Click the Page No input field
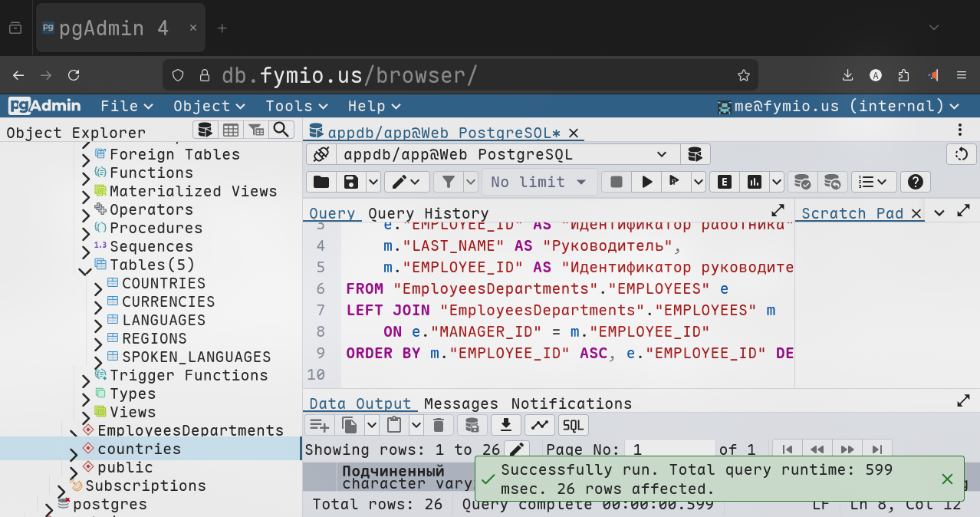Screen dimensions: 980x517 [x=669, y=449]
